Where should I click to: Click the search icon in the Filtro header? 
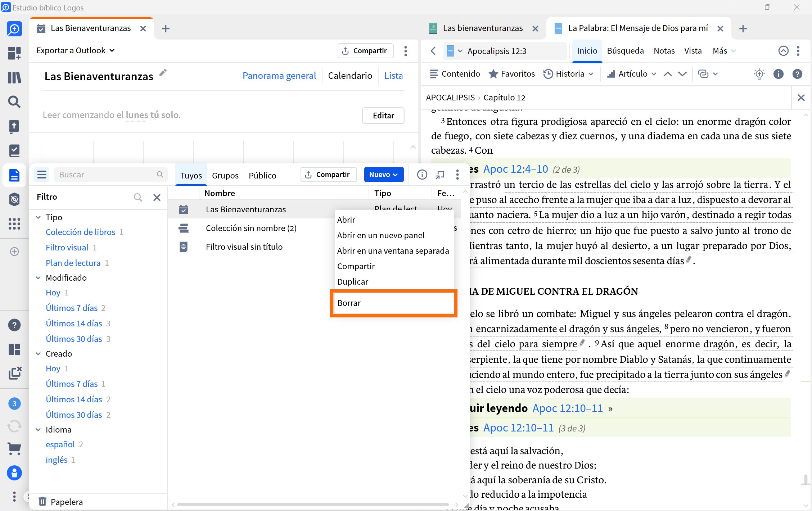coord(138,197)
